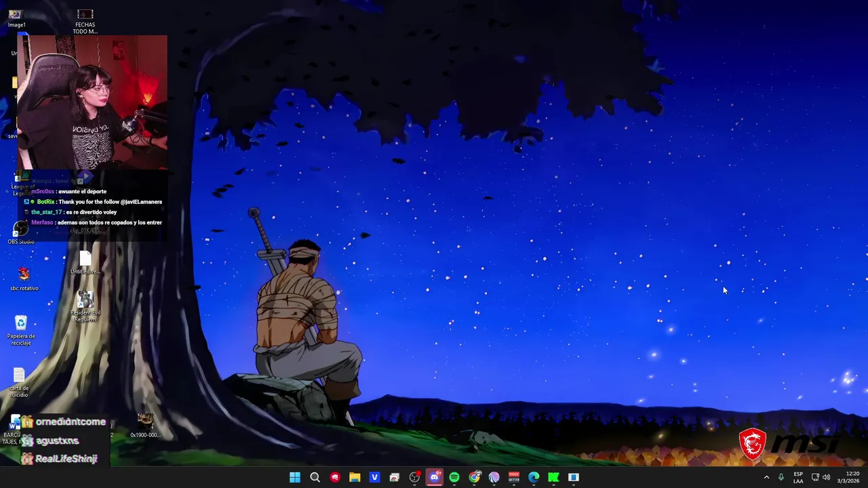Image resolution: width=868 pixels, height=488 pixels.
Task: Show hidden system tray icons
Action: 767,477
